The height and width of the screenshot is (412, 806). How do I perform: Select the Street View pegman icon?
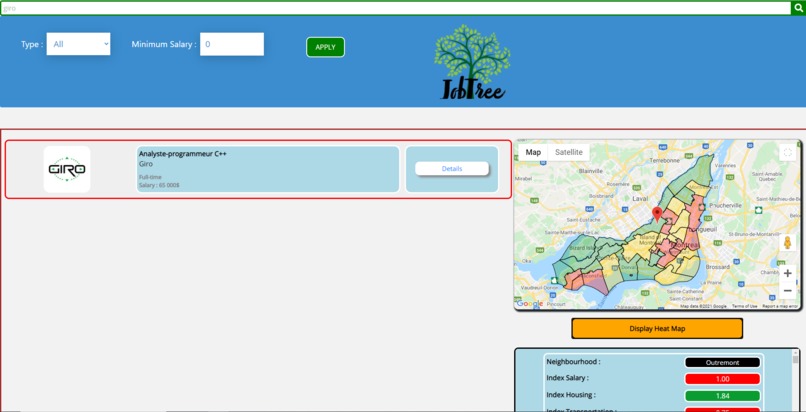[787, 242]
